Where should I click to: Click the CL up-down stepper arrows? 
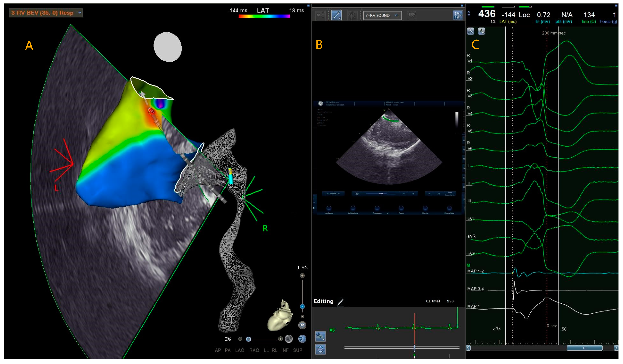click(x=469, y=14)
